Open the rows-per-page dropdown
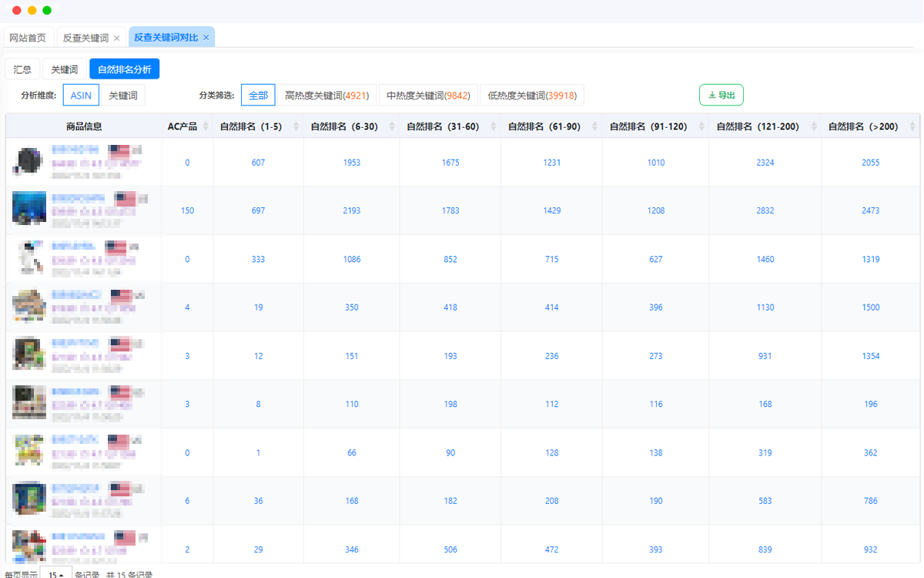This screenshot has width=924, height=578. (x=56, y=574)
